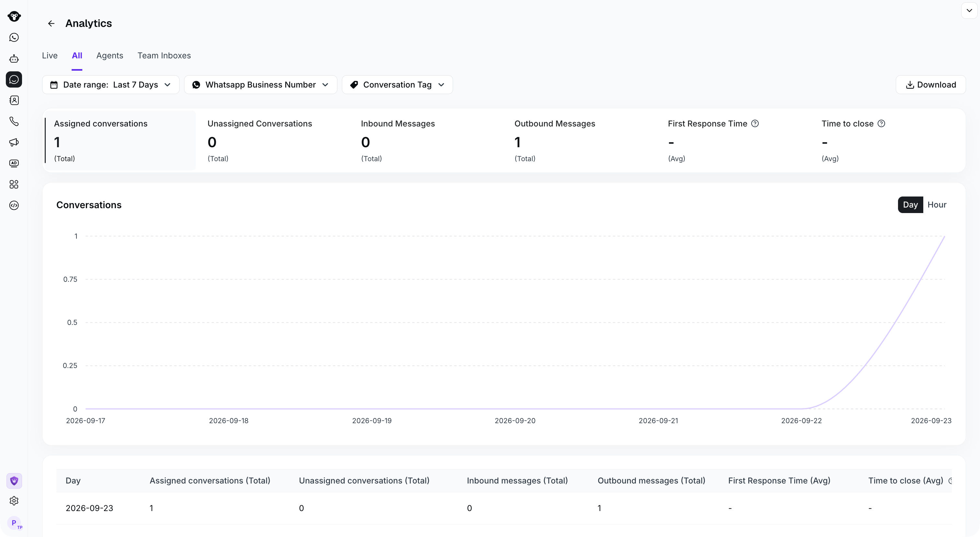The image size is (980, 537).
Task: Open the phone calls sidebar icon
Action: coord(14,121)
